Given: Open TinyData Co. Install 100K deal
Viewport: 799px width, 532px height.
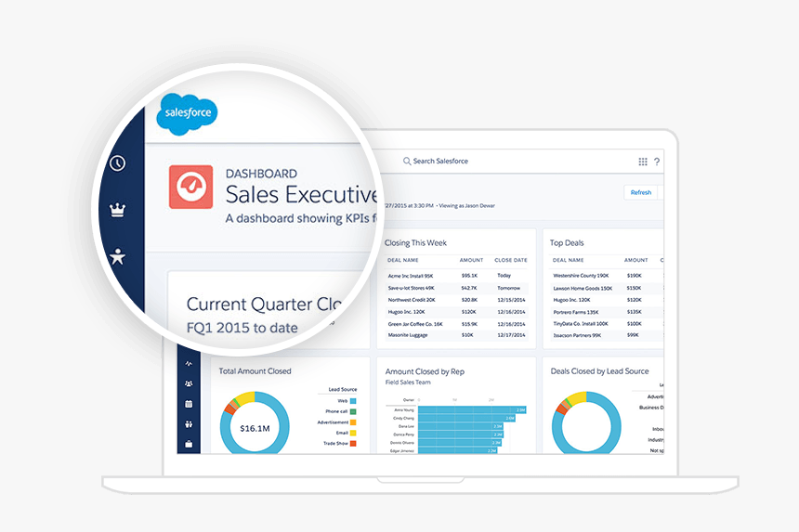Looking at the screenshot, I should (581, 324).
